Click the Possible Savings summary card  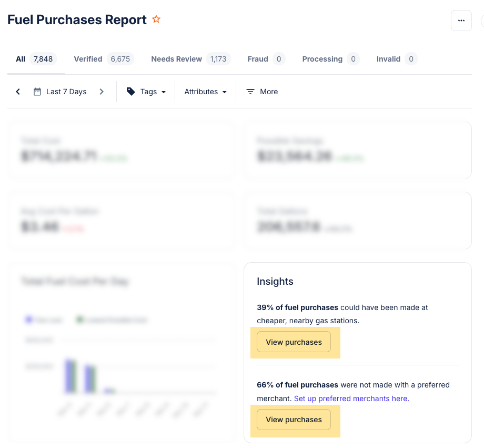tap(357, 150)
